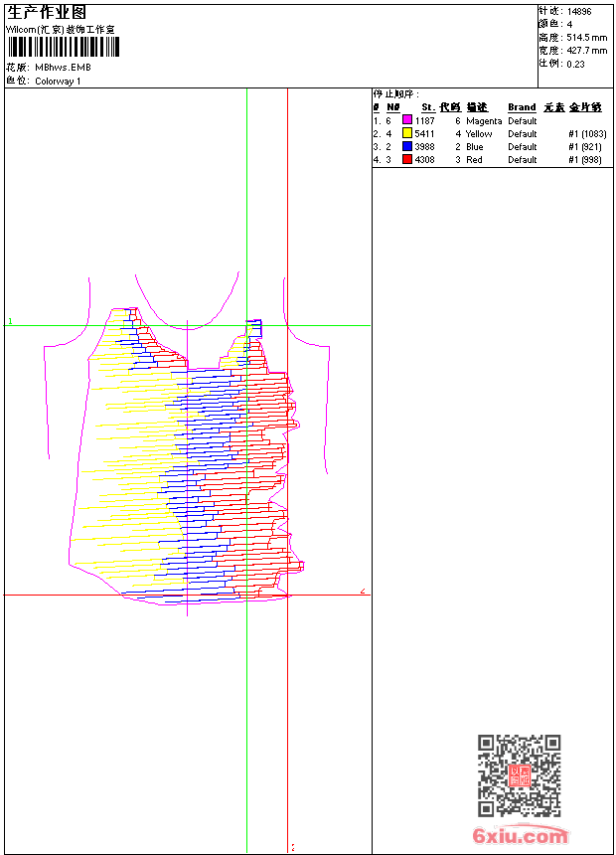Click the Blue thread color swatch

(407, 146)
